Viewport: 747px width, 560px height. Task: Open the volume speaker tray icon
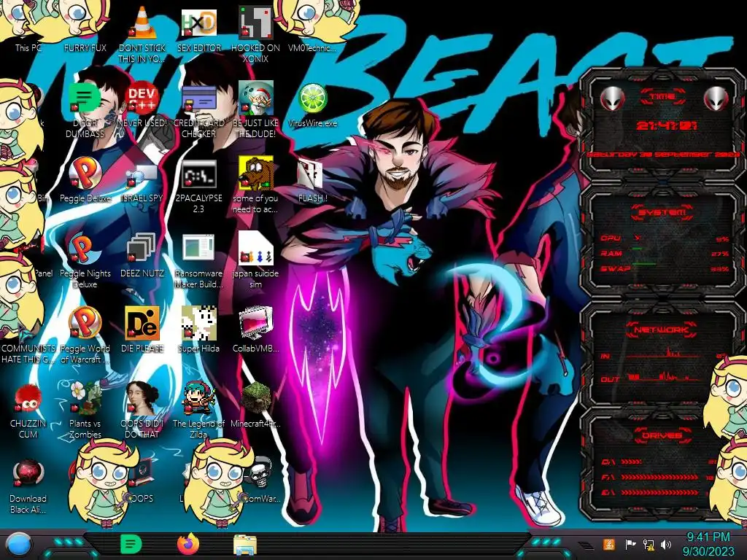(666, 544)
